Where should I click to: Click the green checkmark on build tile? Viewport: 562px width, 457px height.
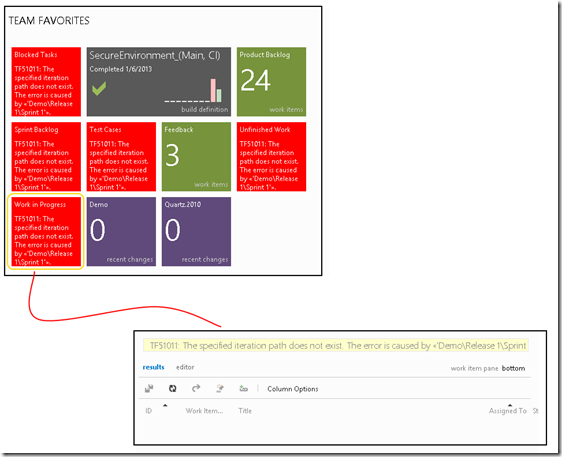click(99, 88)
